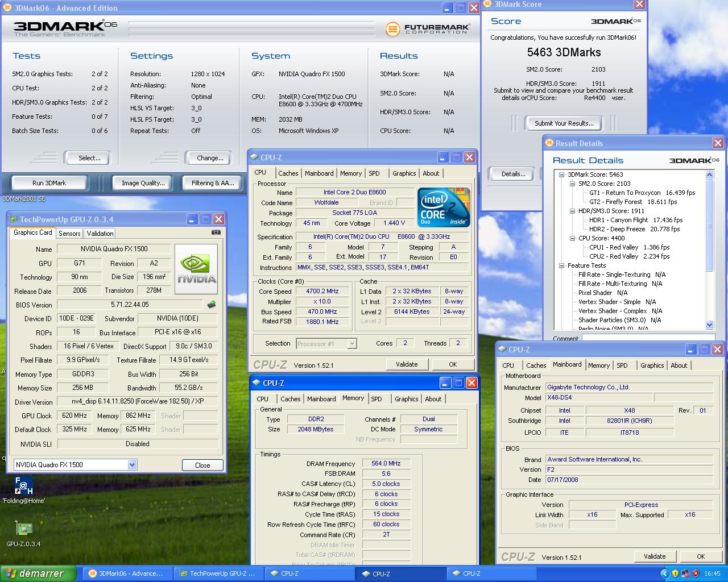Click Image Quality... button

click(143, 183)
